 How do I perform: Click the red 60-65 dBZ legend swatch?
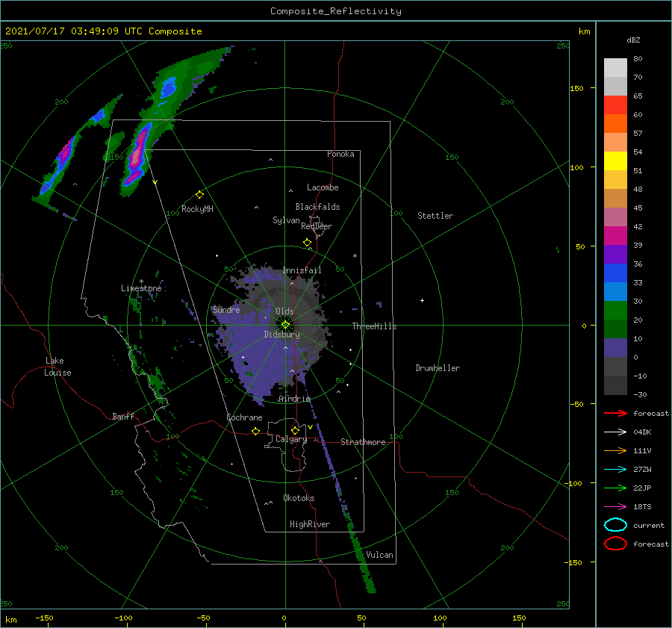point(615,105)
